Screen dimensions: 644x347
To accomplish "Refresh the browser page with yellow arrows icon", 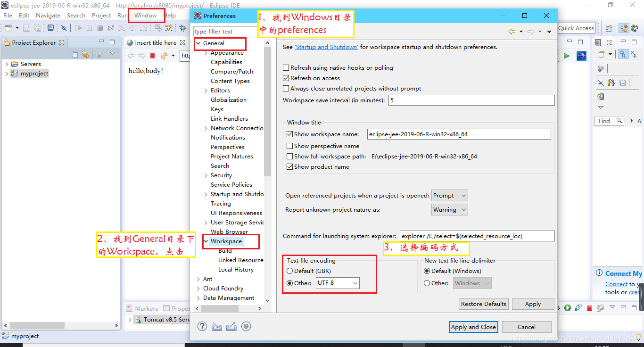I will (164, 56).
